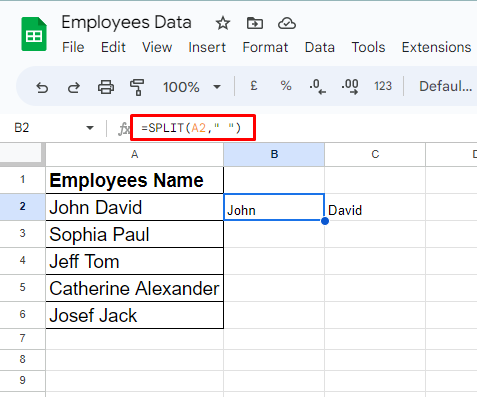Select the cell containing Catherine Alexander
The width and height of the screenshot is (477, 397).
[135, 288]
